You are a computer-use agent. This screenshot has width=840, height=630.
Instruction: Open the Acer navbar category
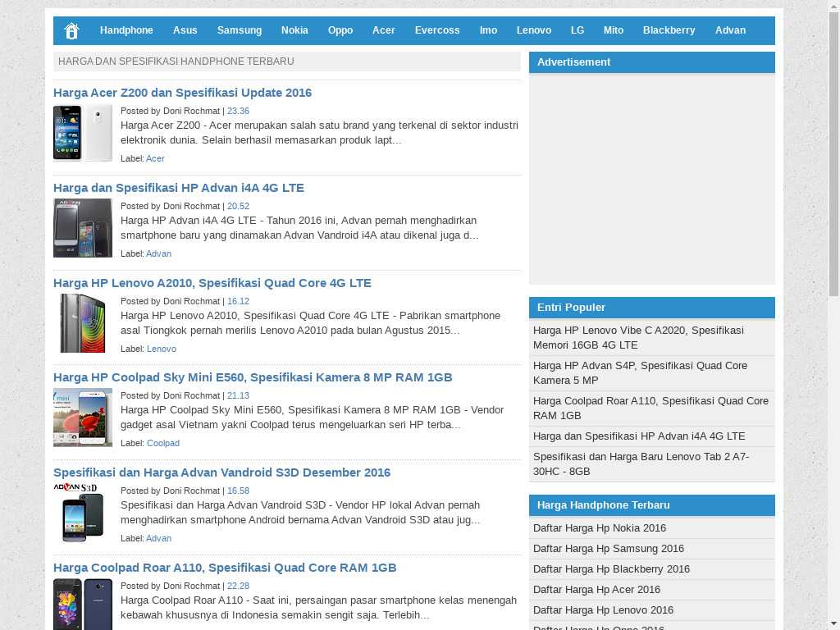click(384, 30)
